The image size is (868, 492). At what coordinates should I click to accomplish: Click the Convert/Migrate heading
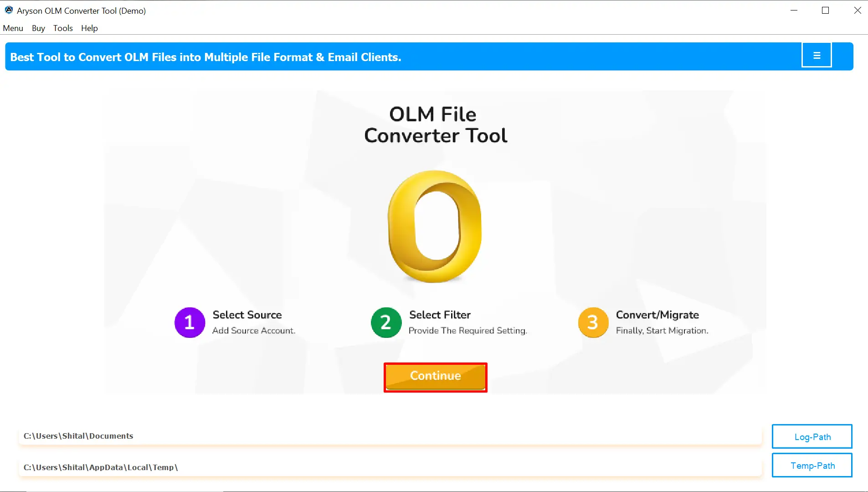pyautogui.click(x=657, y=315)
